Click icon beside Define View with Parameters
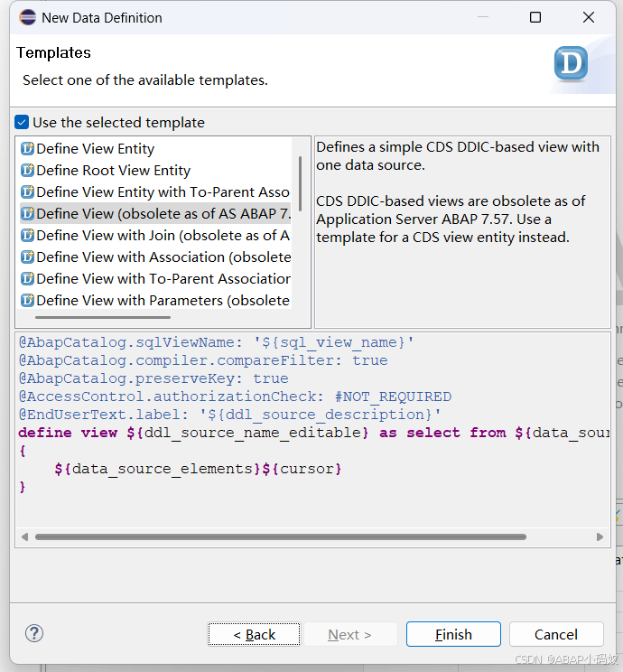623x672 pixels. click(27, 301)
